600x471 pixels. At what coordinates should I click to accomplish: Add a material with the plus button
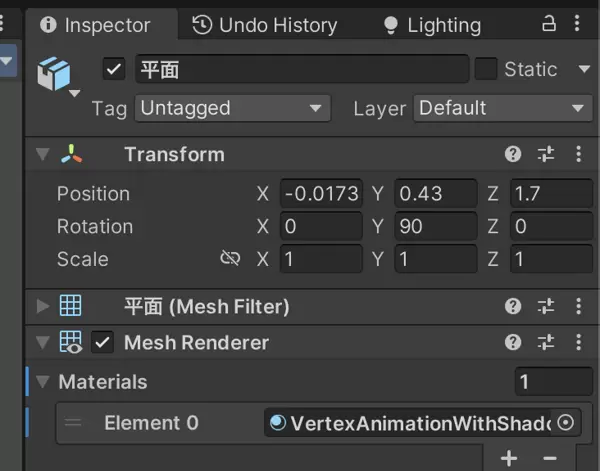click(509, 458)
